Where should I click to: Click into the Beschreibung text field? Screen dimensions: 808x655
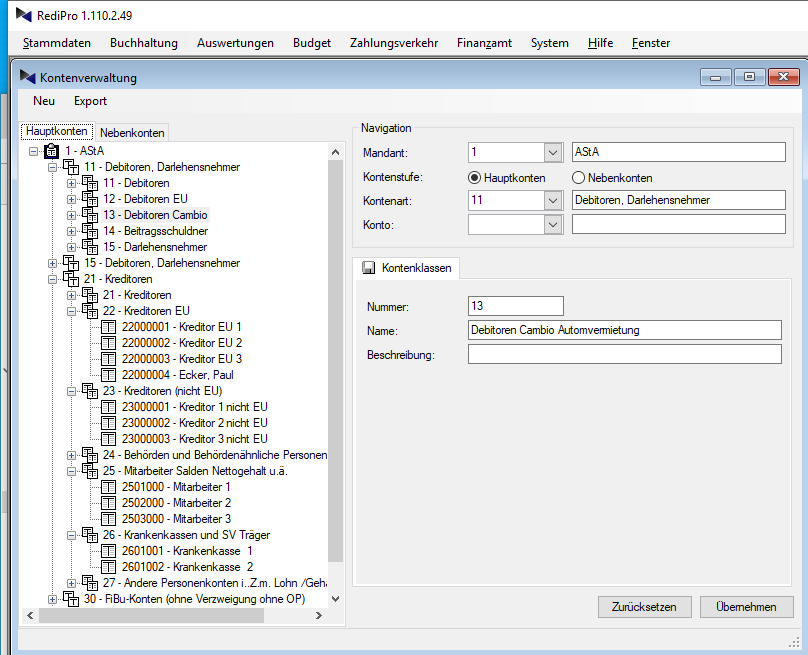coord(624,354)
